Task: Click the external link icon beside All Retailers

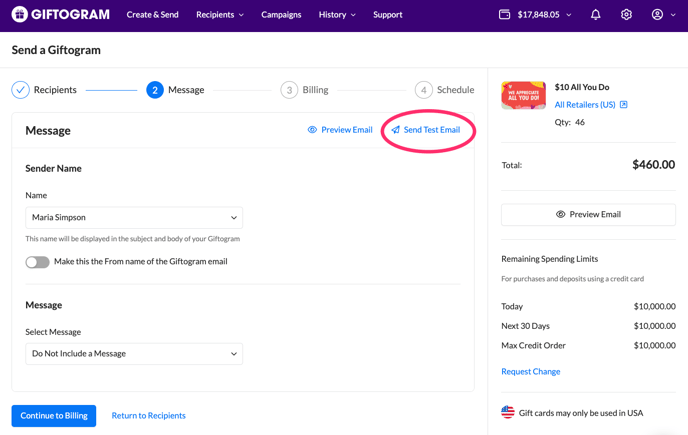Action: [x=624, y=105]
